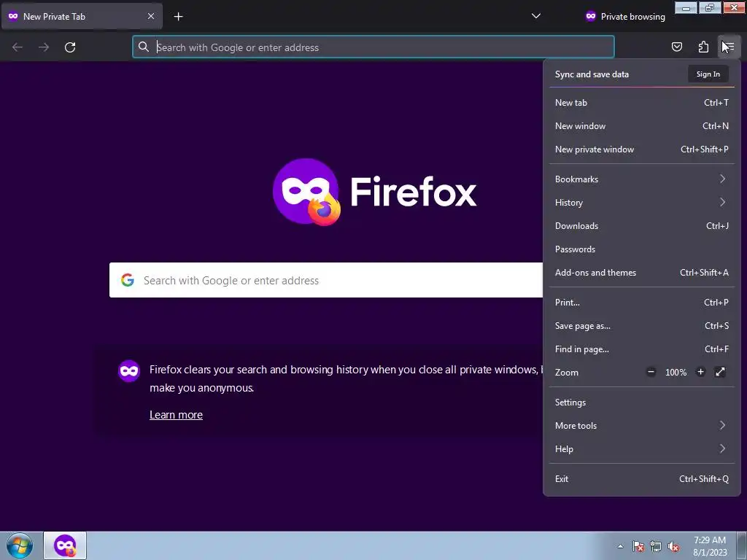Viewport: 747px width, 560px height.
Task: Choose Print... from the menu
Action: pos(641,303)
